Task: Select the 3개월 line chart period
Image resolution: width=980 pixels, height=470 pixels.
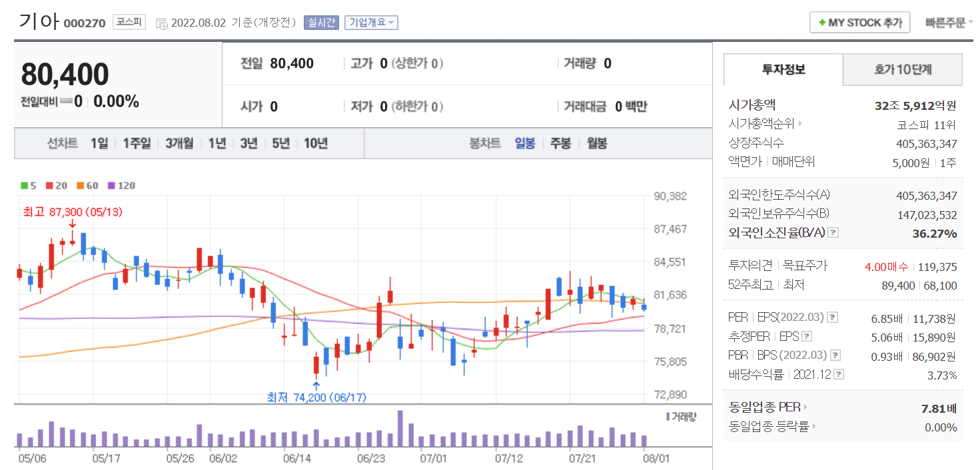Action: coord(179,143)
